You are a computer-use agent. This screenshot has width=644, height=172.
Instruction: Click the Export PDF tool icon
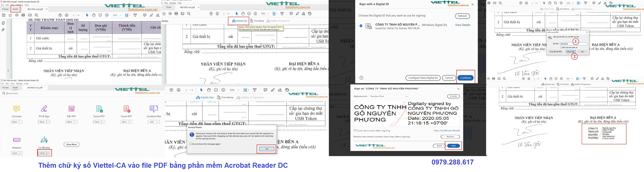click(99, 109)
